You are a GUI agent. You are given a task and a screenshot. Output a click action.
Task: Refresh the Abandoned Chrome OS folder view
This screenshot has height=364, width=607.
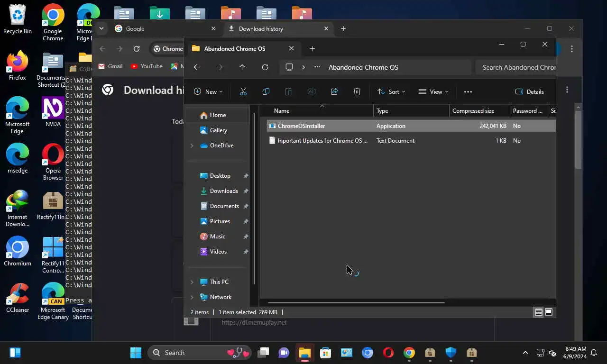tap(265, 67)
